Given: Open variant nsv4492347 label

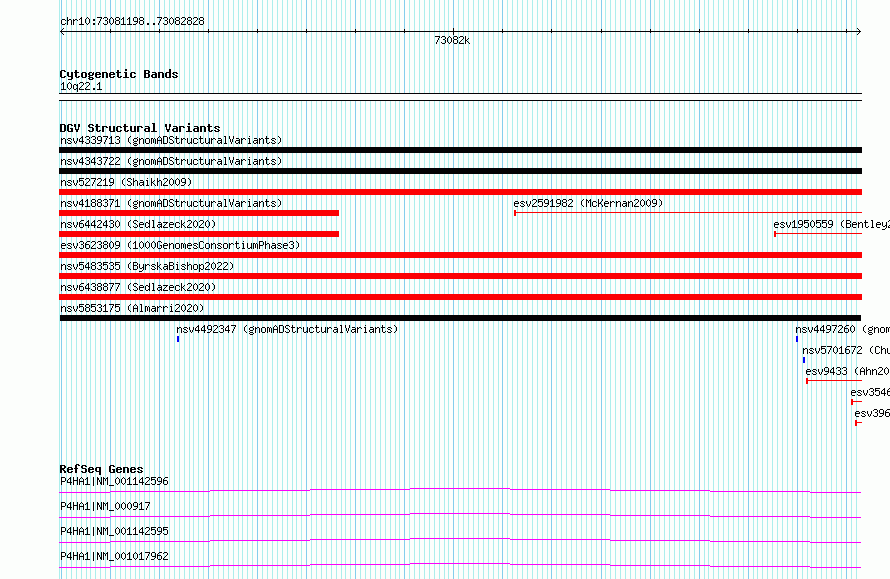Looking at the screenshot, I should click(287, 329).
